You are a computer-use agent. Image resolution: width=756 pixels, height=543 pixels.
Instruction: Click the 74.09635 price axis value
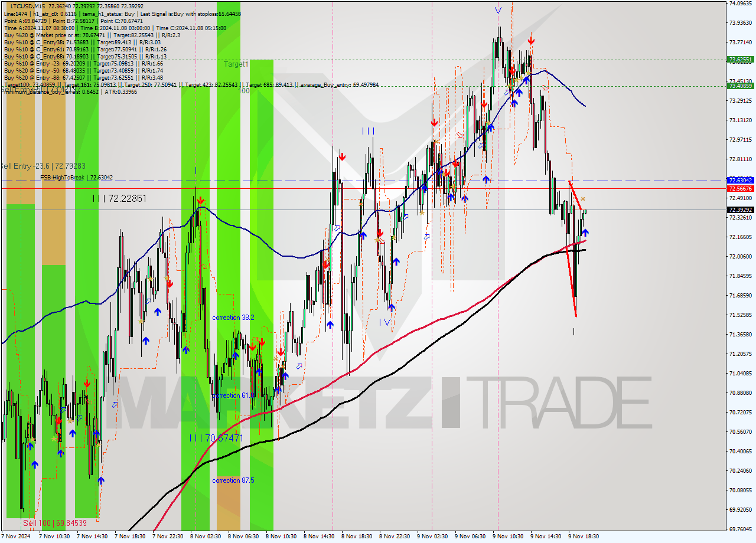pos(741,4)
